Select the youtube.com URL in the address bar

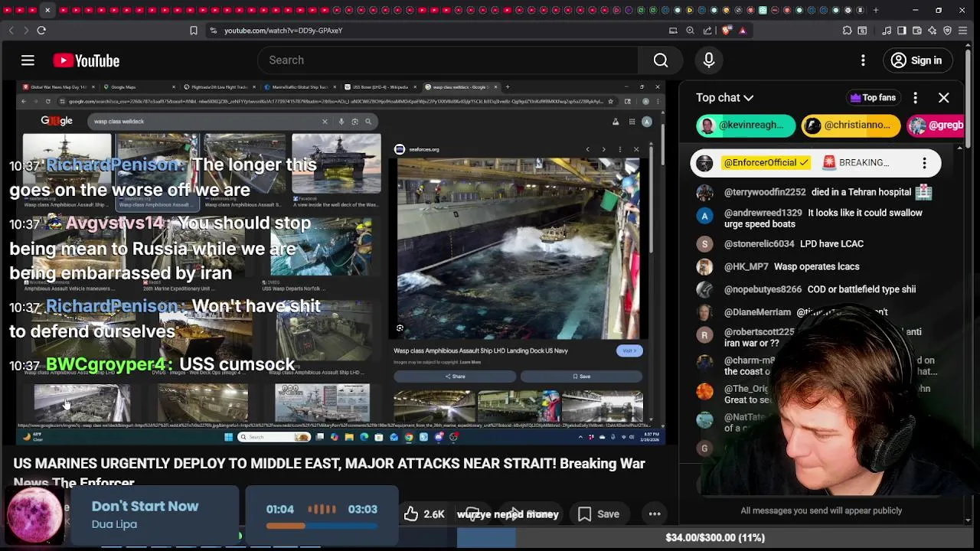(283, 31)
